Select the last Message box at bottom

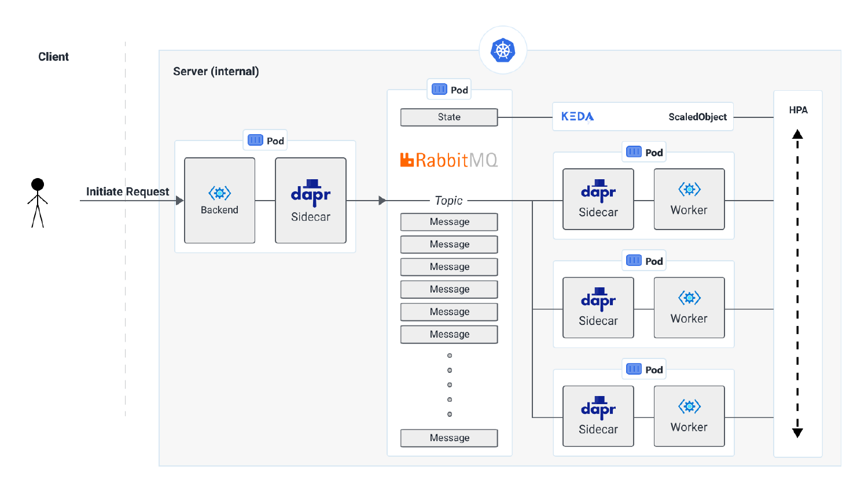pos(449,438)
